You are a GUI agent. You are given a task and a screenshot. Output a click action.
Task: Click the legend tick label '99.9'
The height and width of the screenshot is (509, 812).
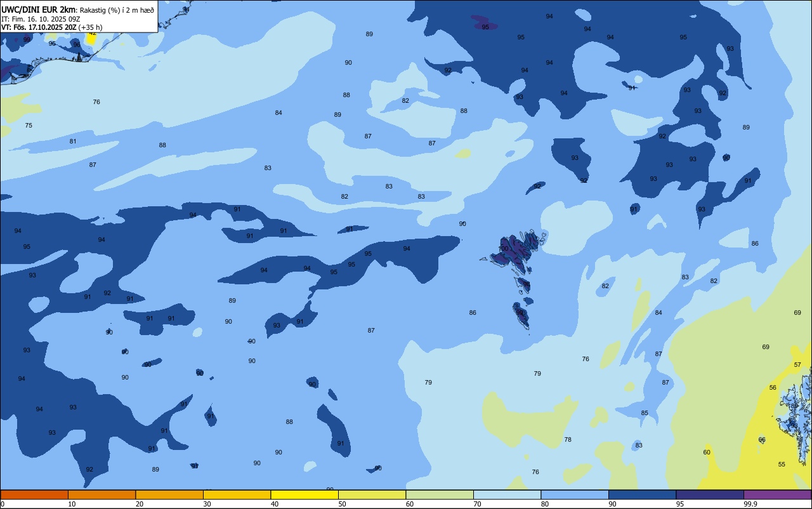pyautogui.click(x=750, y=504)
